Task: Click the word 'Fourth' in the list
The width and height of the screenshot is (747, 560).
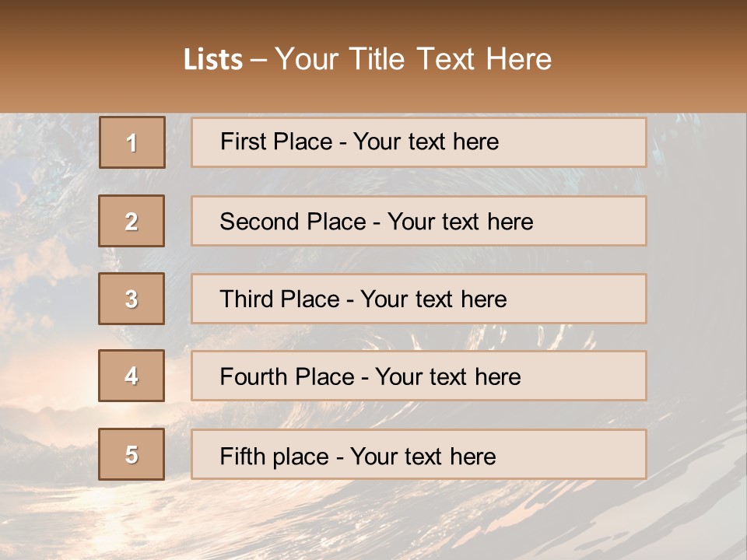Action: tap(253, 377)
